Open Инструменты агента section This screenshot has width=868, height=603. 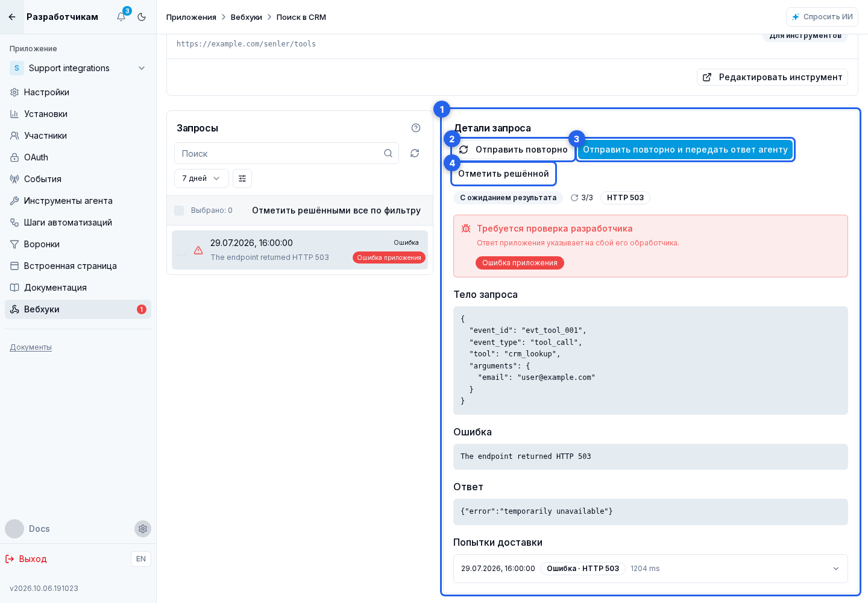click(78, 201)
